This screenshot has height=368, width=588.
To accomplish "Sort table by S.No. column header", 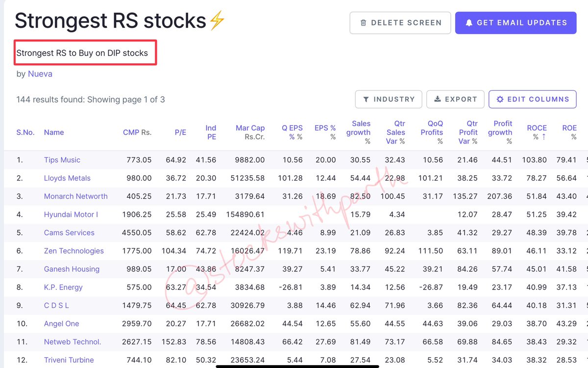I will pos(26,132).
